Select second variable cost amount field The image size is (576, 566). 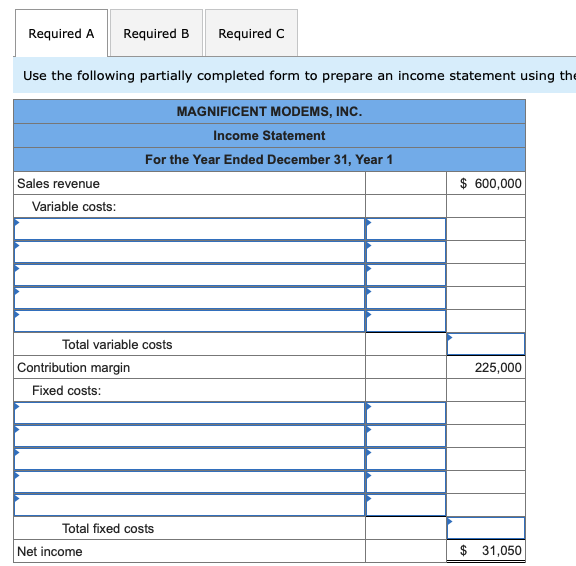coord(406,252)
